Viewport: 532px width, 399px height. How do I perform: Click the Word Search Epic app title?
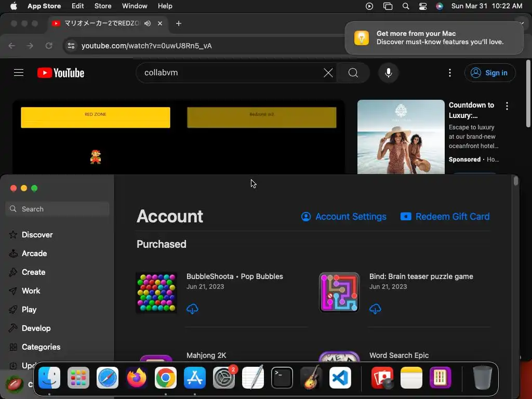coord(399,355)
